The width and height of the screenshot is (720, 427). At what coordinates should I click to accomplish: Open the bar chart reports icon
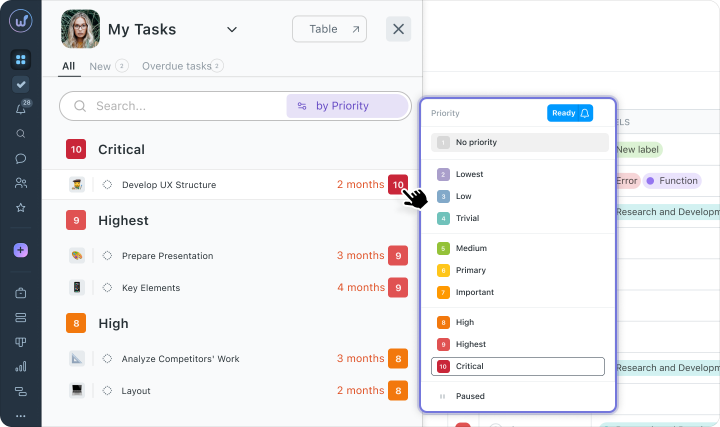coord(21,366)
